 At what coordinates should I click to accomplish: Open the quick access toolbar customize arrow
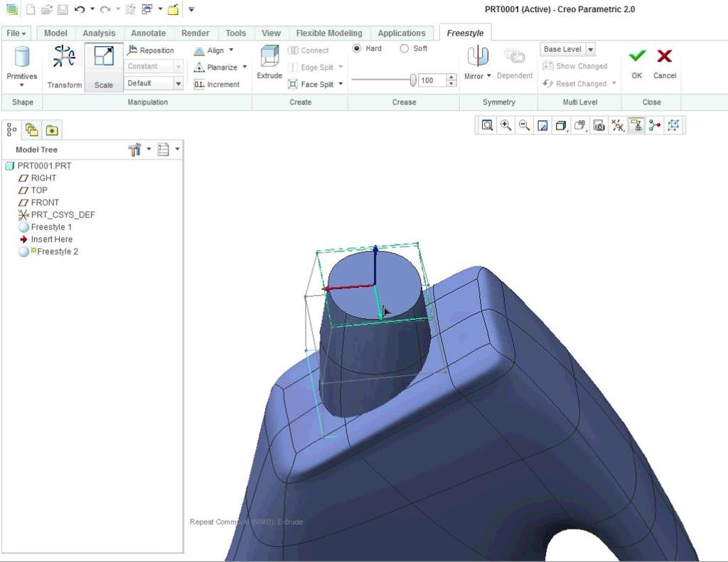(191, 9)
